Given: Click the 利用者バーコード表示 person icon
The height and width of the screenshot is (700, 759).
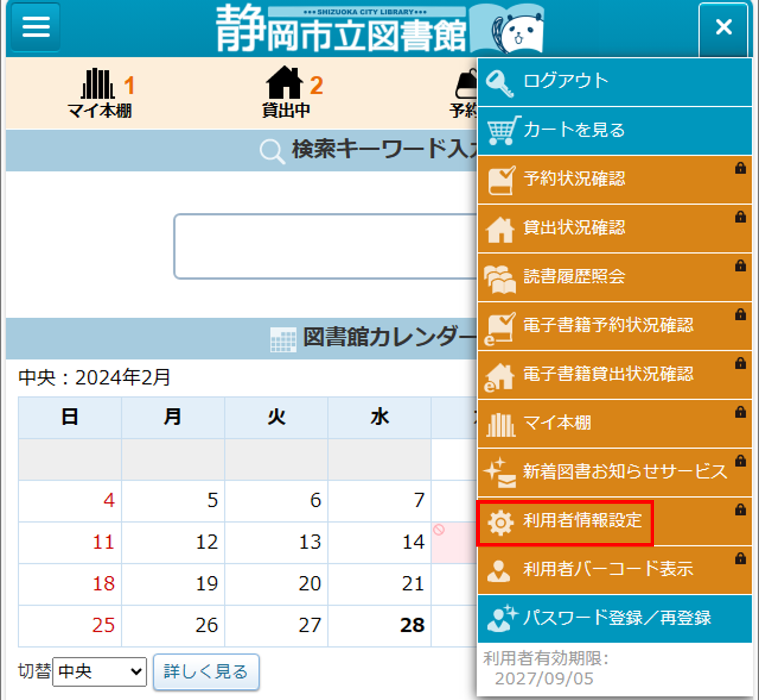Looking at the screenshot, I should pyautogui.click(x=499, y=570).
